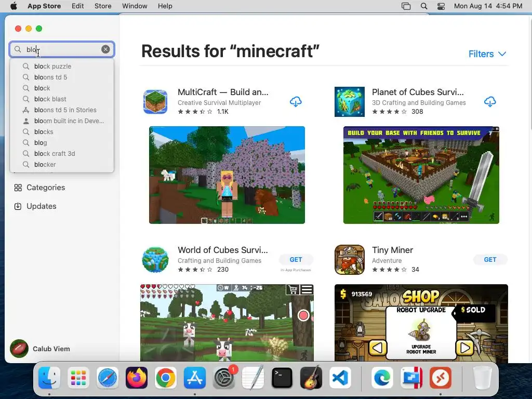Open Calub Viem account profile
Screen dimensions: 532x399
[40, 349]
